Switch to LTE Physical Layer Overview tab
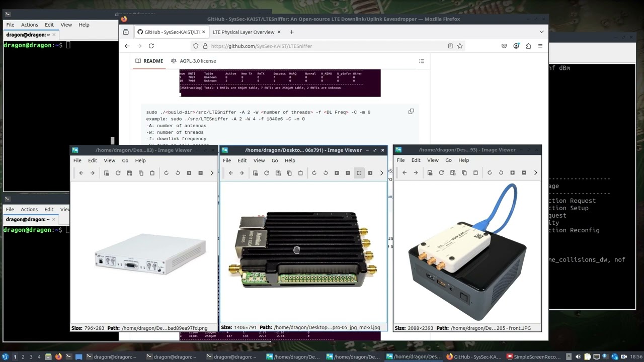 point(244,32)
